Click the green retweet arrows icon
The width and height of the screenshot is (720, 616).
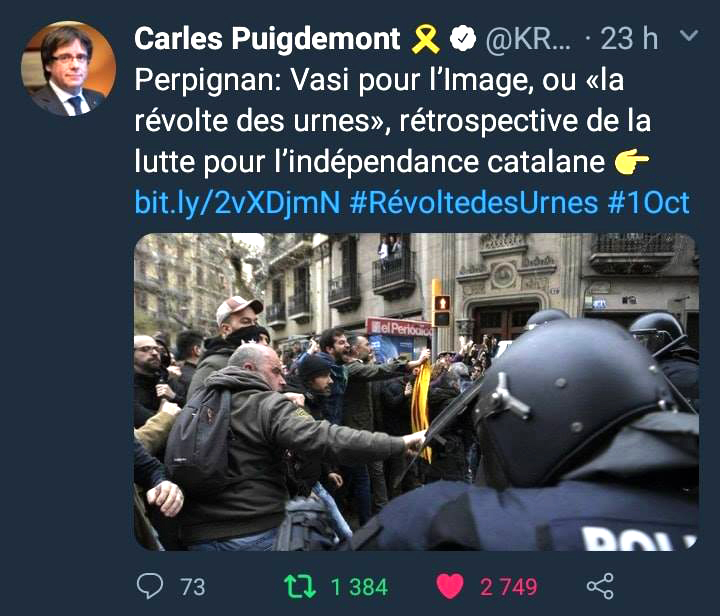pyautogui.click(x=300, y=586)
